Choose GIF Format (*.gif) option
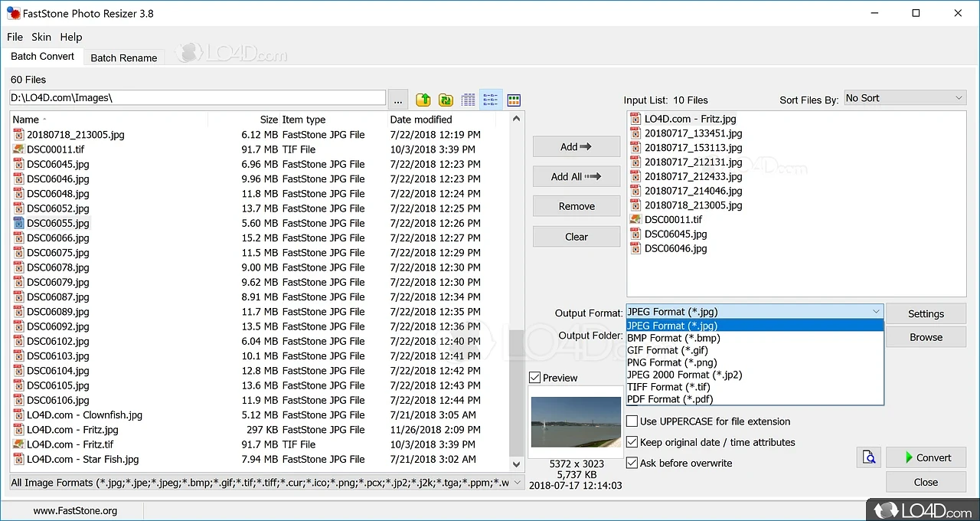Image resolution: width=980 pixels, height=521 pixels. coord(755,350)
